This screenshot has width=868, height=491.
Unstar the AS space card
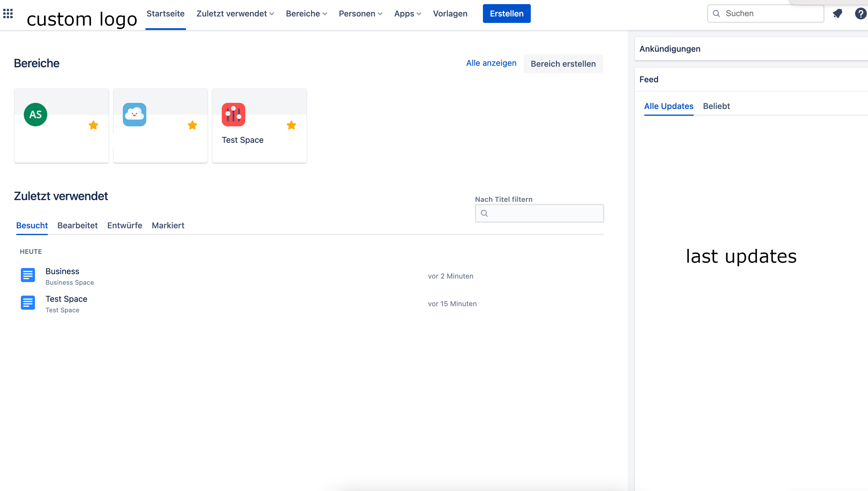[x=93, y=125]
